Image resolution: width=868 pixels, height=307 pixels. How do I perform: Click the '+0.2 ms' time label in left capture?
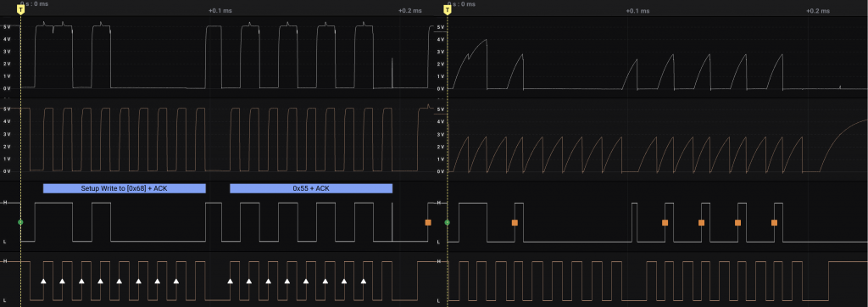click(410, 11)
